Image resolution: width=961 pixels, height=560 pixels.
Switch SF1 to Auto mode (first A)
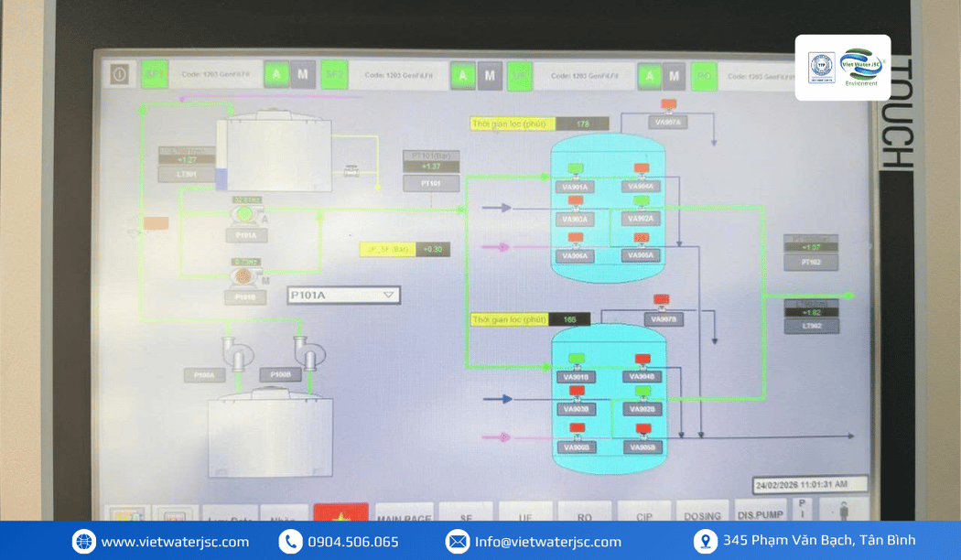pos(276,75)
